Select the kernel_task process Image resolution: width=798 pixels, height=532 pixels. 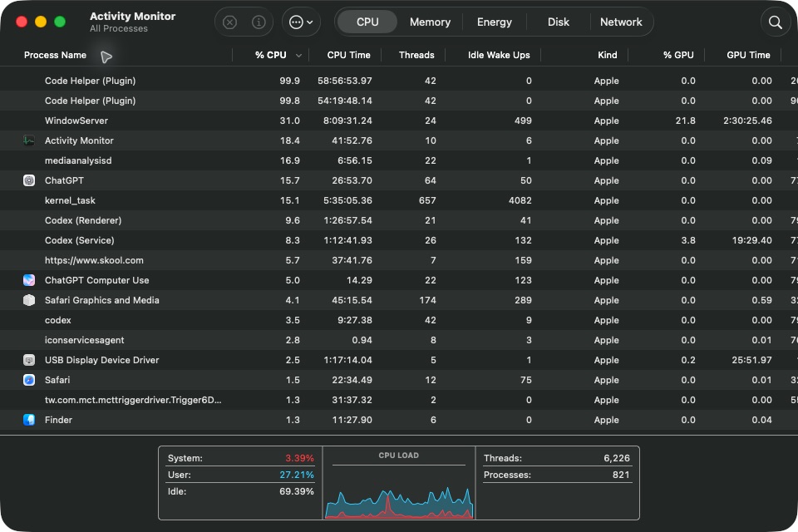click(x=399, y=200)
